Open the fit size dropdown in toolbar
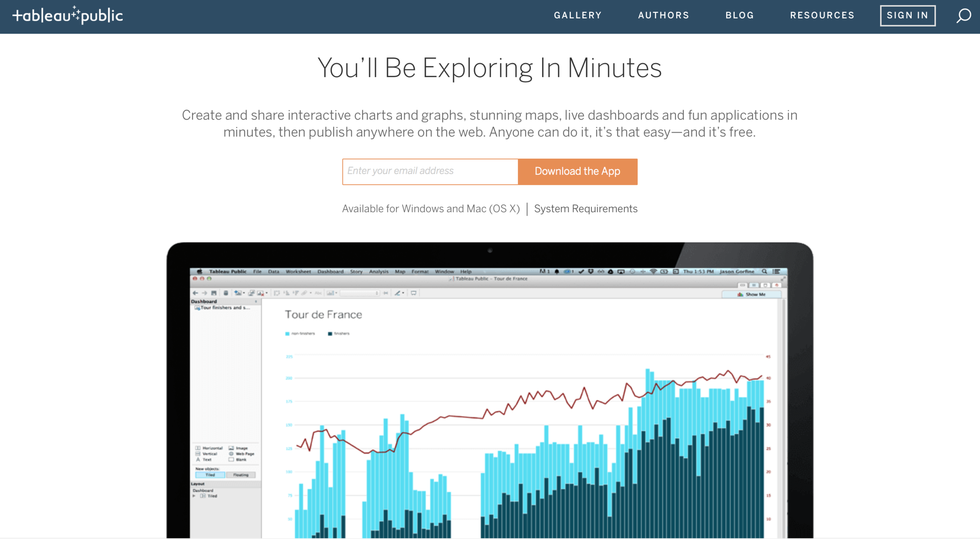Screen dimensions: 980x539 coord(360,293)
